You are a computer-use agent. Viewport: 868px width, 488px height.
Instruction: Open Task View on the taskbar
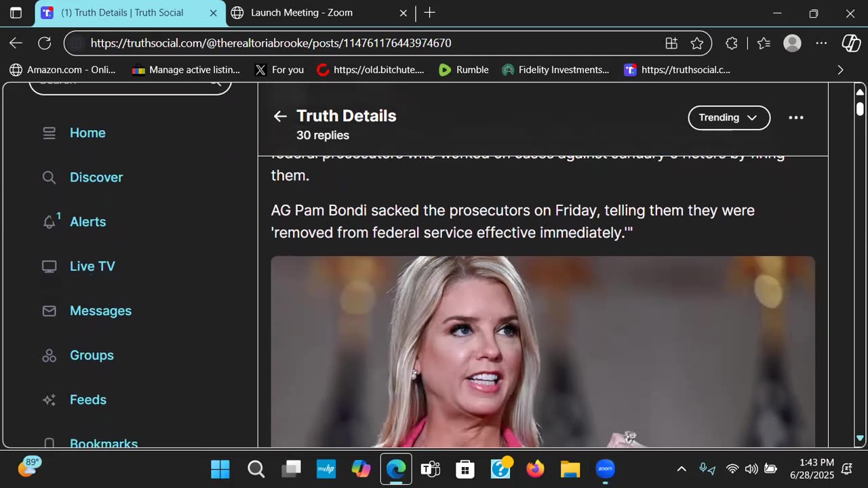click(x=292, y=469)
